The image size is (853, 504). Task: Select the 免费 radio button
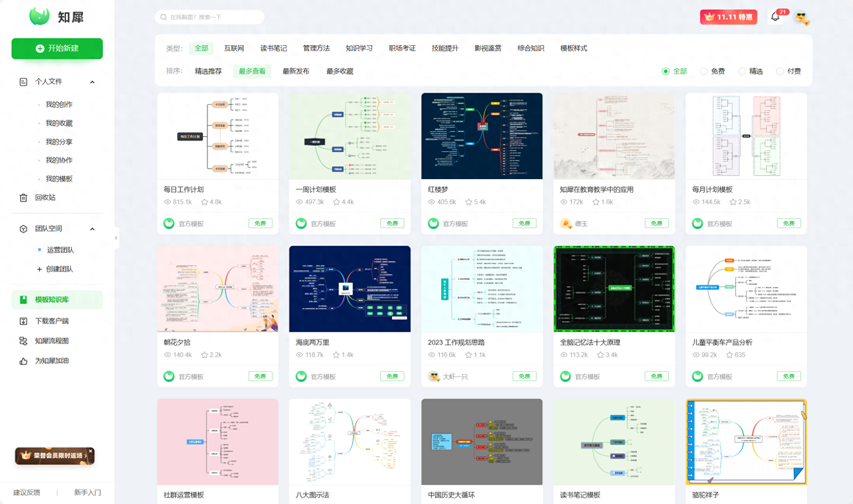click(704, 71)
